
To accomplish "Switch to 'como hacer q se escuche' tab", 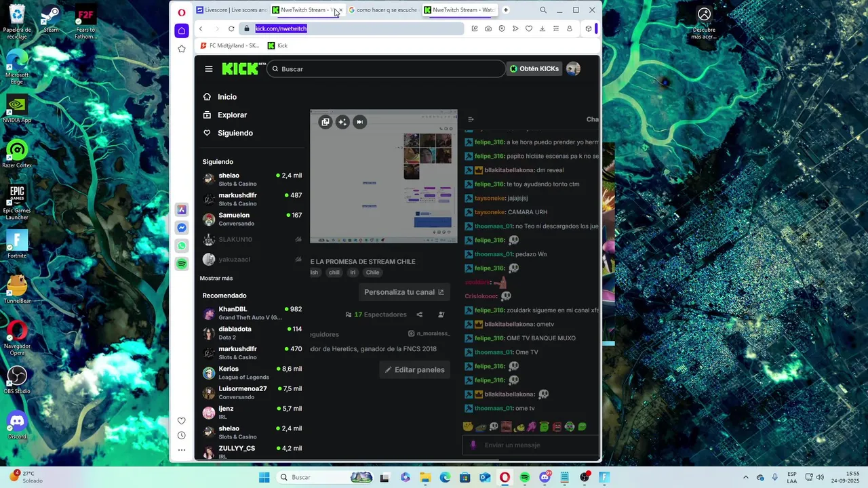I will [383, 10].
